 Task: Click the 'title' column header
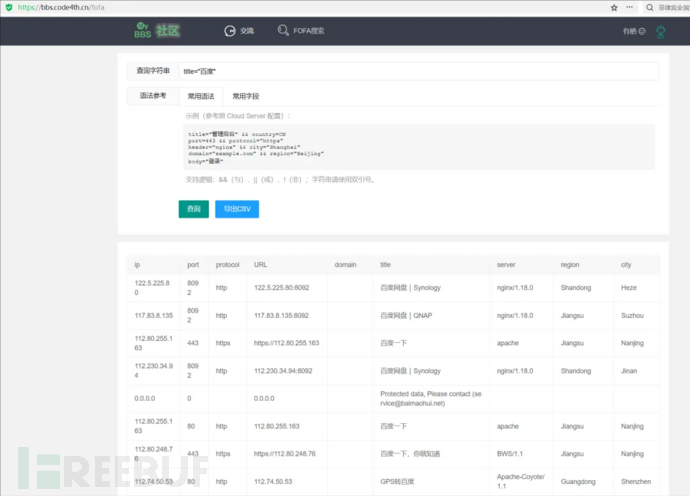coord(385,265)
